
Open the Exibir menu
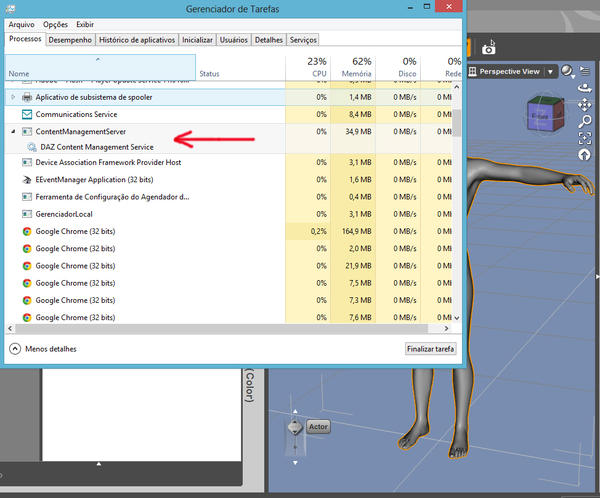pyautogui.click(x=85, y=24)
